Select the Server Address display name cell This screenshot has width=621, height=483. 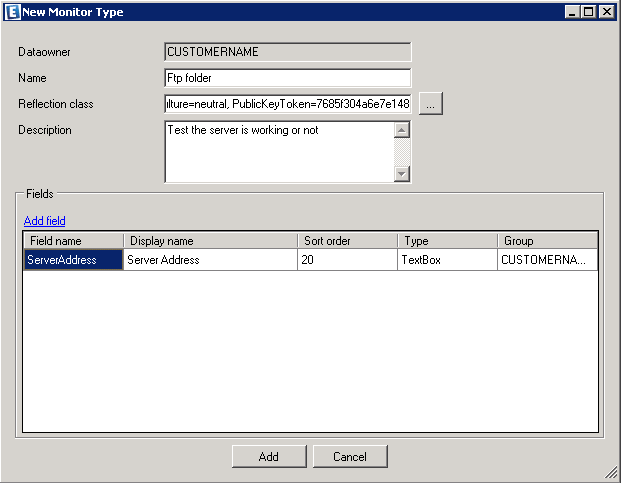[210, 260]
